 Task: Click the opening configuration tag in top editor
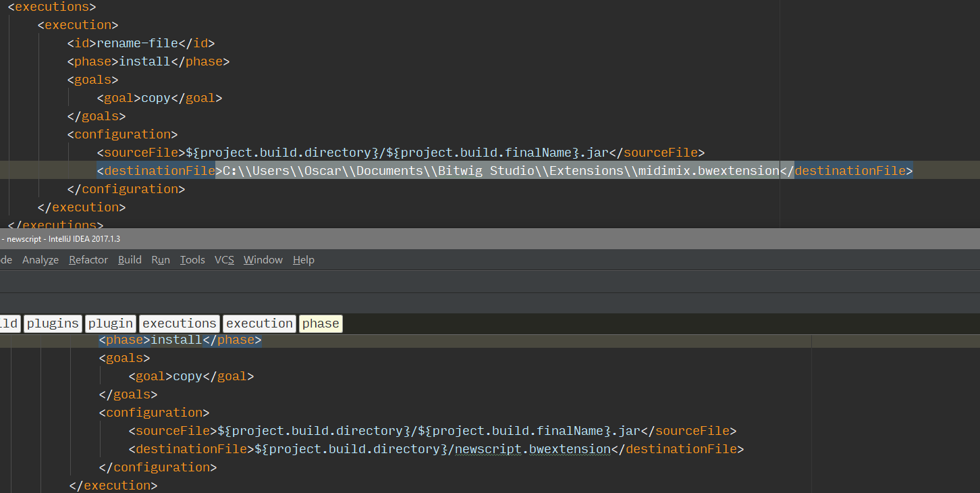(x=122, y=134)
